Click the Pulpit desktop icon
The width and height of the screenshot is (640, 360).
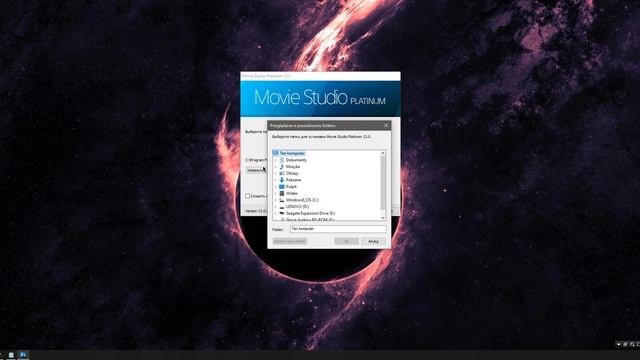click(282, 187)
